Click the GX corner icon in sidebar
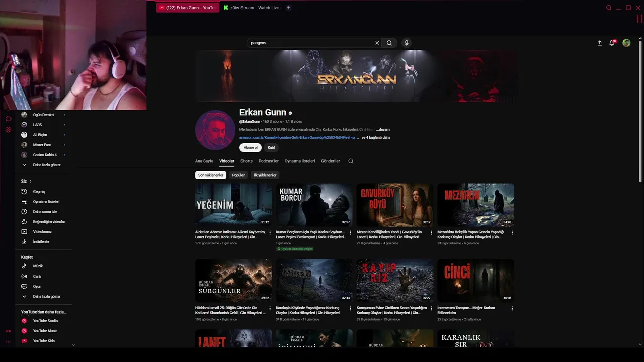This screenshot has height=362, width=644. (x=8, y=331)
